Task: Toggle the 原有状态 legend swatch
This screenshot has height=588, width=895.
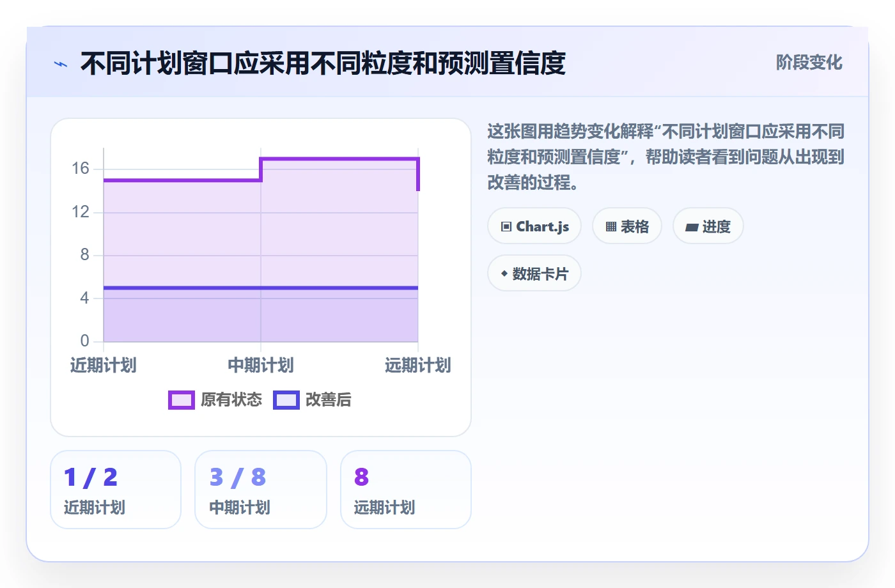Action: pyautogui.click(x=182, y=400)
